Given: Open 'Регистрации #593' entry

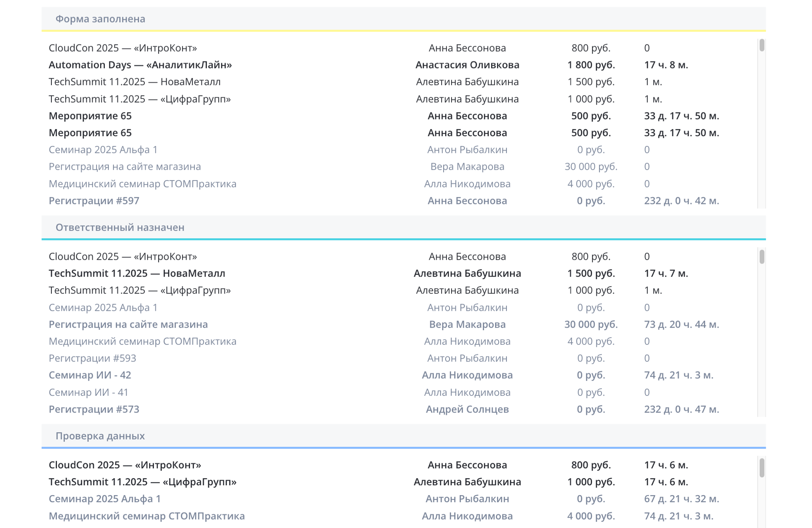Looking at the screenshot, I should point(92,358).
